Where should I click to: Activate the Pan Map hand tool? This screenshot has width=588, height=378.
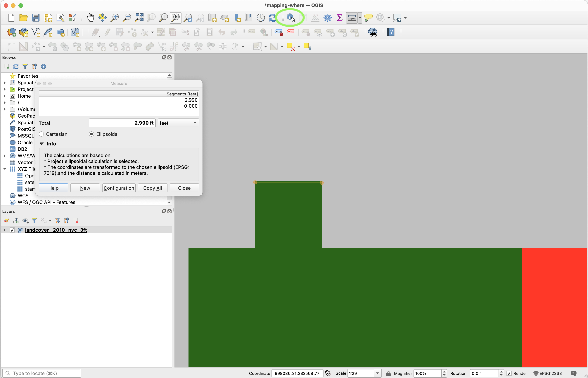[x=91, y=18]
